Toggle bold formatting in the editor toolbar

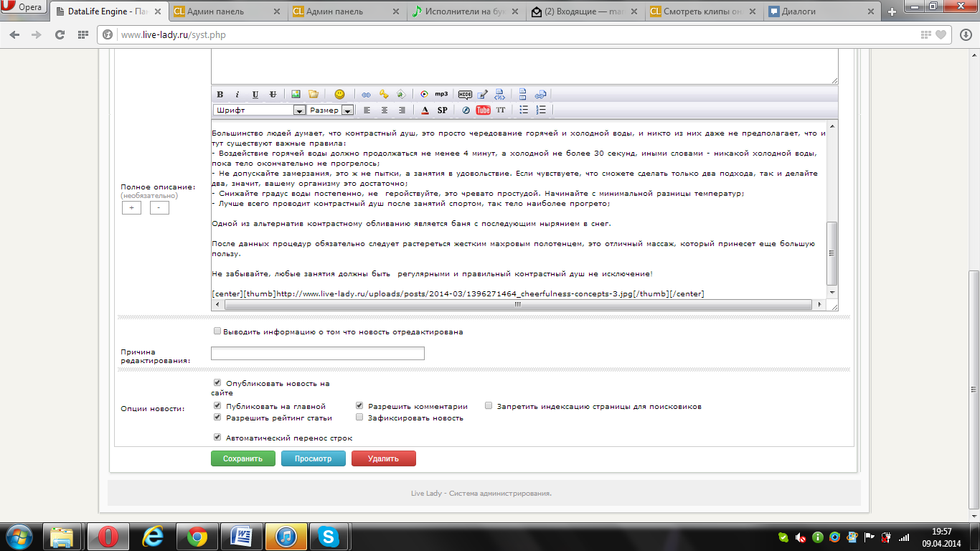click(x=220, y=95)
